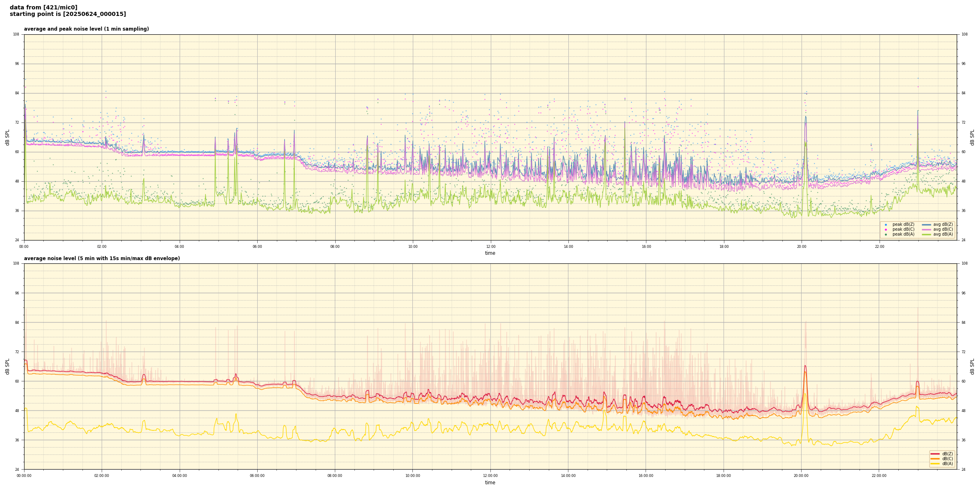980x490 pixels.
Task: Click the 00:00:00 tick label on bottom chart
Action: coord(24,476)
